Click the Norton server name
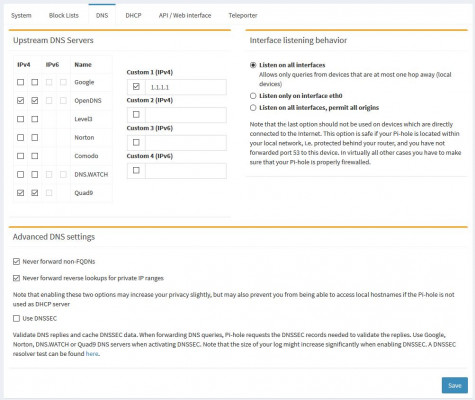The width and height of the screenshot is (475, 400). click(x=84, y=137)
